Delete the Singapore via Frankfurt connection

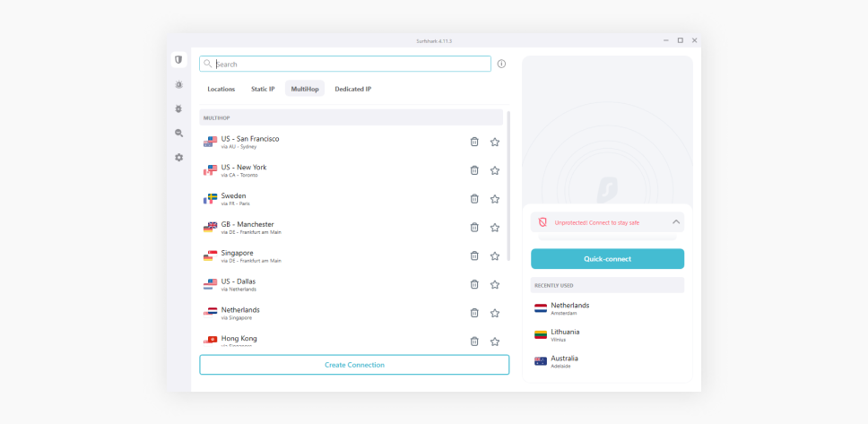click(474, 255)
